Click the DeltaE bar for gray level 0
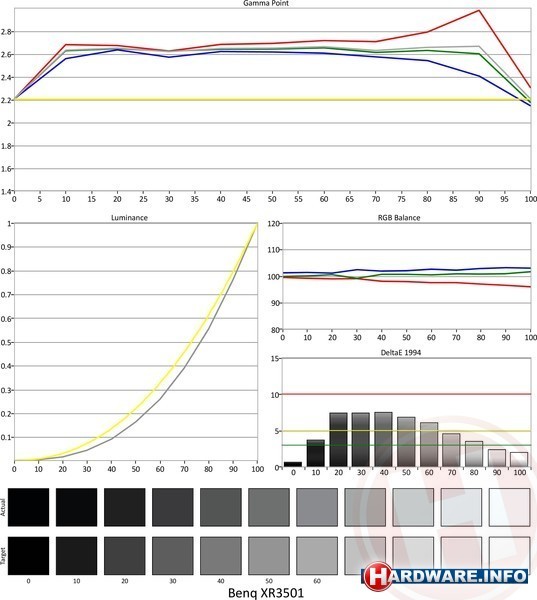 pyautogui.click(x=293, y=464)
